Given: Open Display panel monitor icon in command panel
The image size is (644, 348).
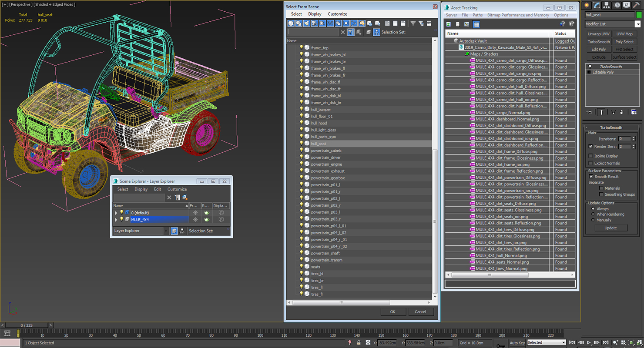Looking at the screenshot, I should pos(627,5).
